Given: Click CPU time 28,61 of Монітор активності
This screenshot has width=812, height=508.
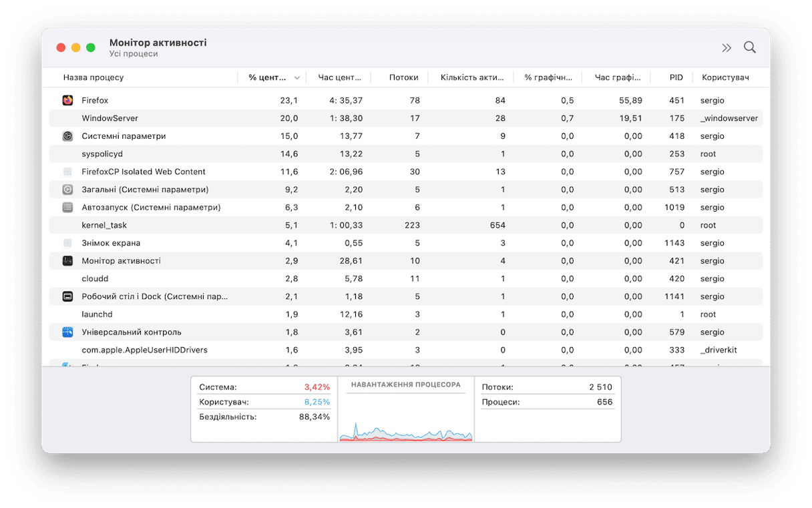Looking at the screenshot, I should [351, 261].
